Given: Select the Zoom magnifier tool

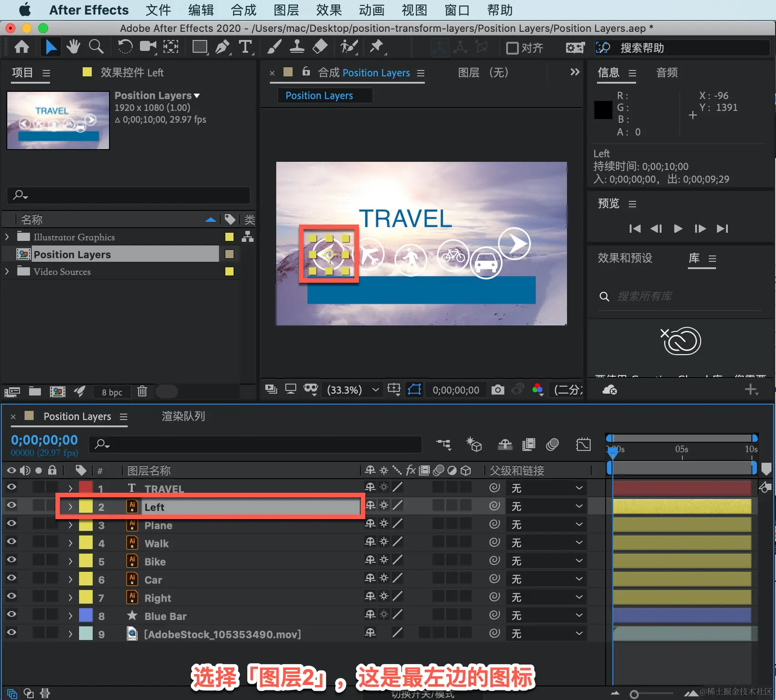Looking at the screenshot, I should [x=96, y=47].
